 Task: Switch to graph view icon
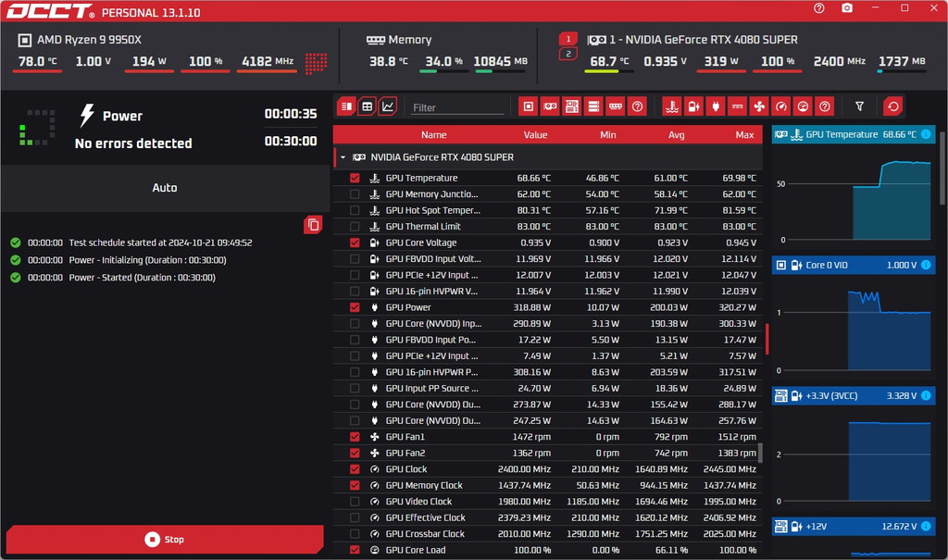tap(388, 107)
